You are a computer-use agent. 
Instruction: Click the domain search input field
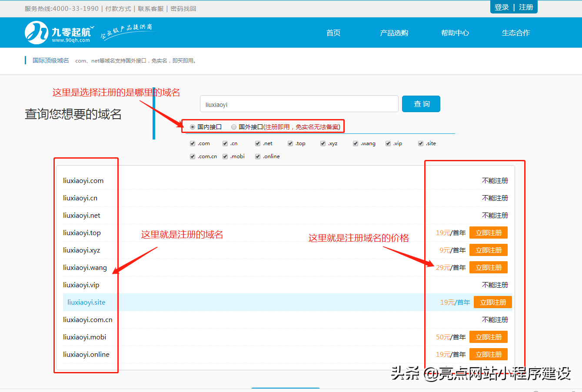point(299,103)
